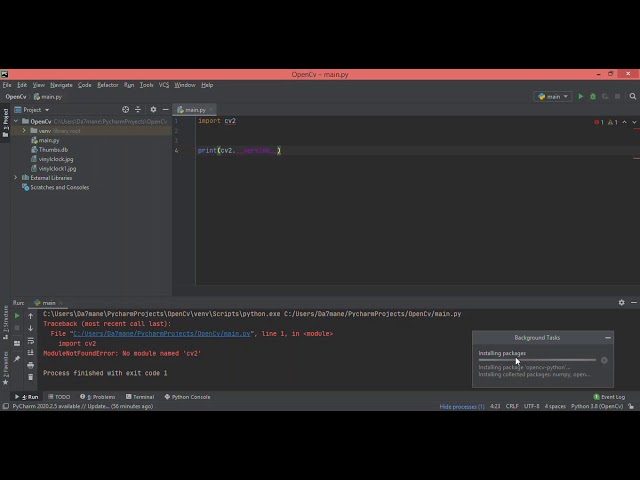Open the Edit menu
Viewport: 640px width, 480px height.
tap(22, 85)
